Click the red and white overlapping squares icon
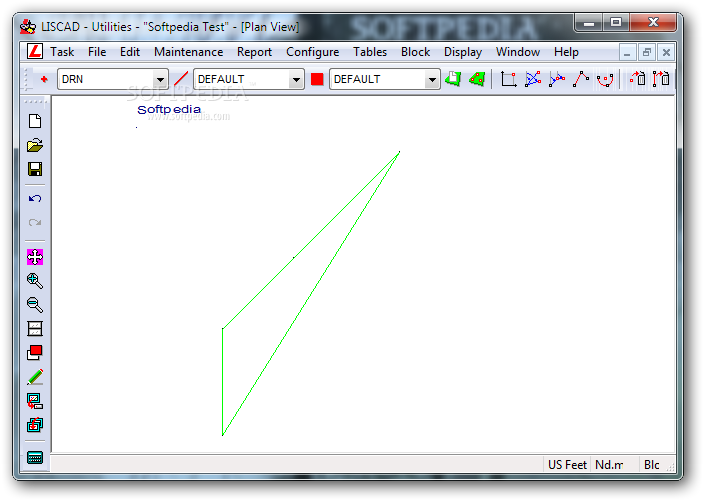This screenshot has width=704, height=501. click(35, 352)
